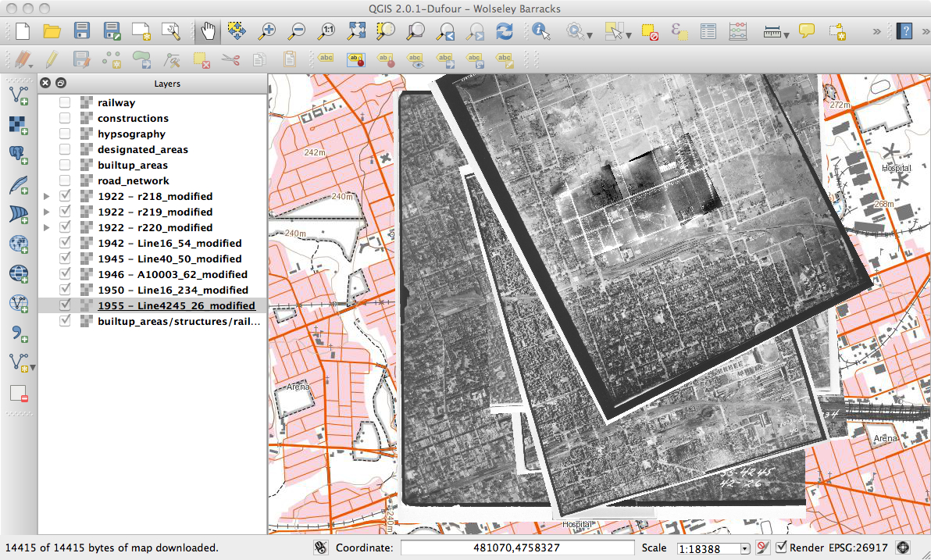Screen dimensions: 931x560
Task: Select the Pan Map hand tool
Action: (208, 31)
